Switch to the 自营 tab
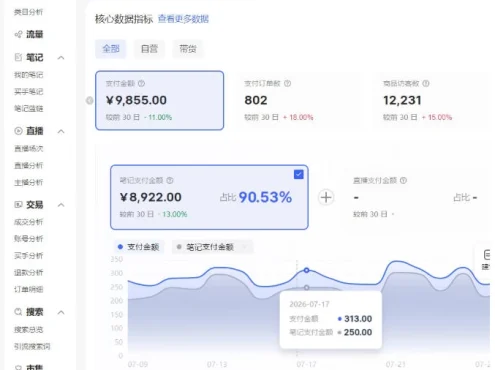The image size is (495, 370). click(x=149, y=49)
